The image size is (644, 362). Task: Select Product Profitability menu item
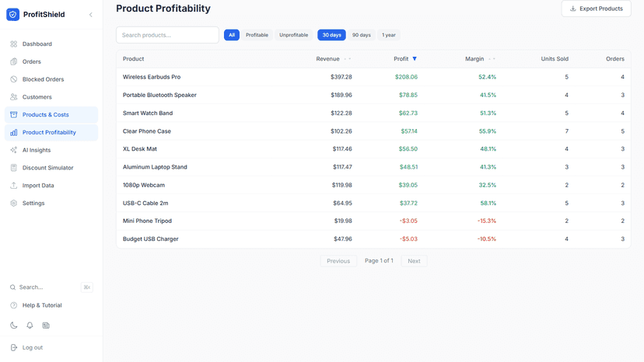[51, 132]
